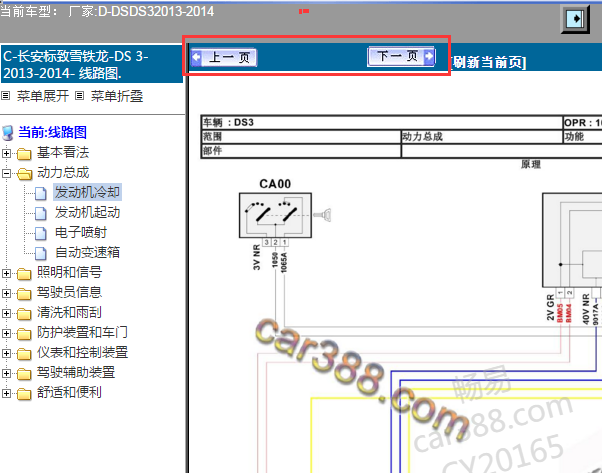Image resolution: width=602 pixels, height=473 pixels.
Task: Expand the 驾驶辅助装置 folder
Action: pos(6,373)
